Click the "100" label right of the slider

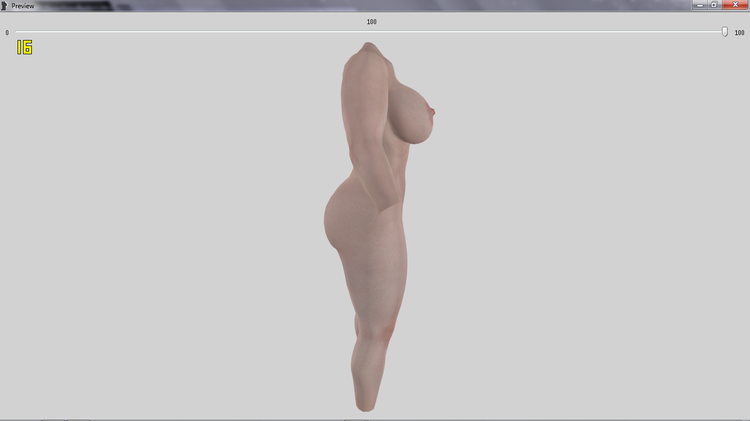coord(739,33)
